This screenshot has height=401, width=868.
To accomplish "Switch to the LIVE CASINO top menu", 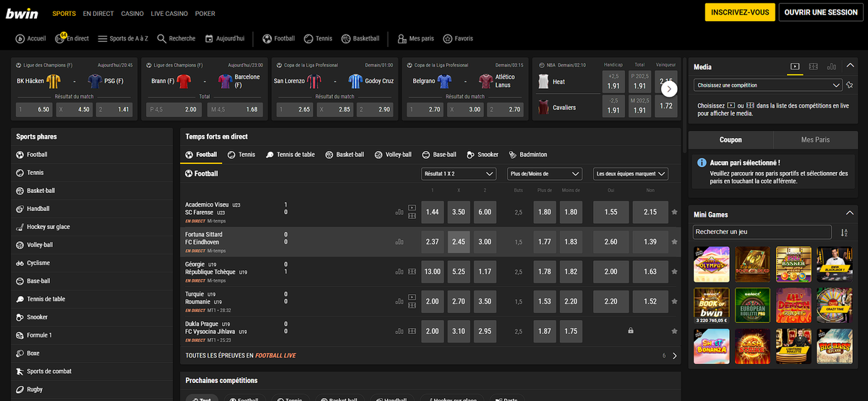I will (x=168, y=14).
